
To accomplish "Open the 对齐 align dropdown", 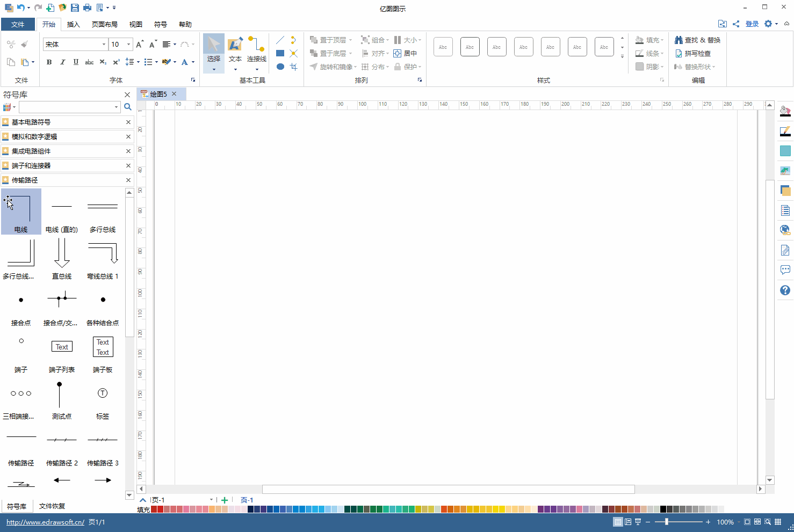I will pyautogui.click(x=375, y=53).
